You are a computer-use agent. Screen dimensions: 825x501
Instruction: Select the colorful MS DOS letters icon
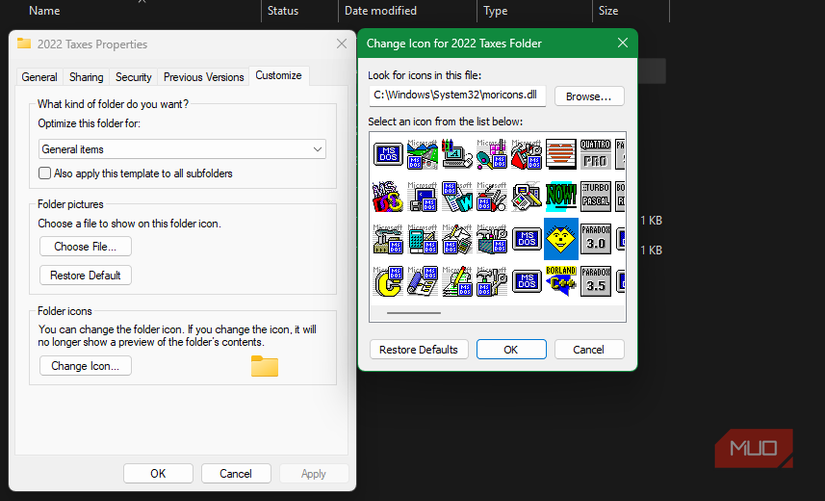(x=387, y=197)
